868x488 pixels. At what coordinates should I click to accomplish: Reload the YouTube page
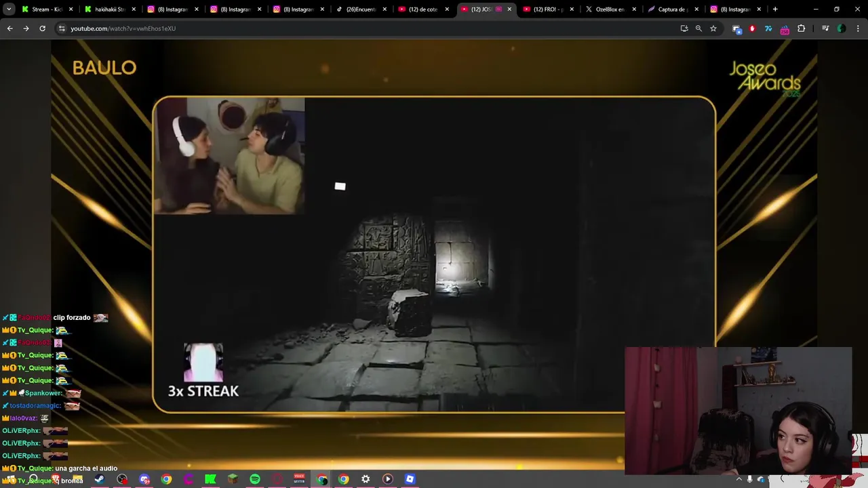(42, 28)
